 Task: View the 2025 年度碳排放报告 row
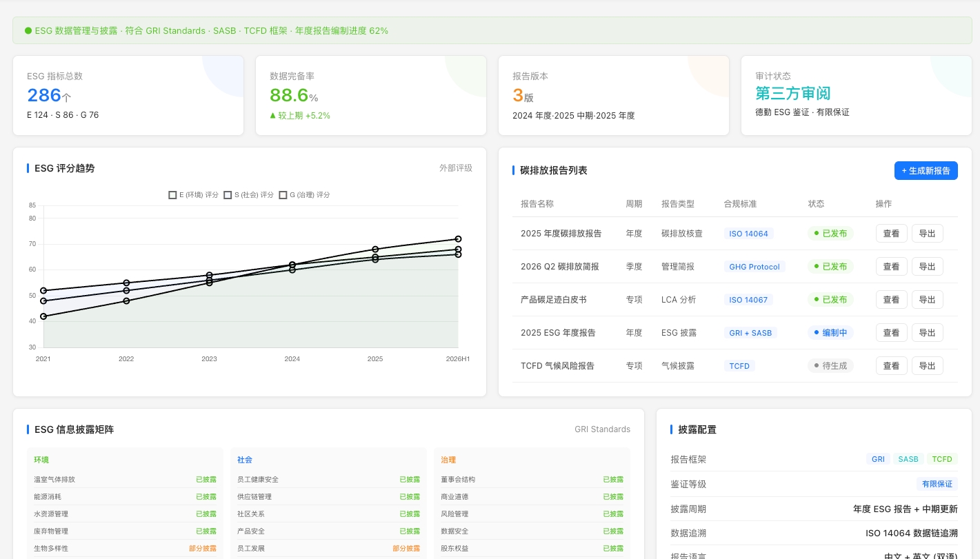(x=891, y=234)
